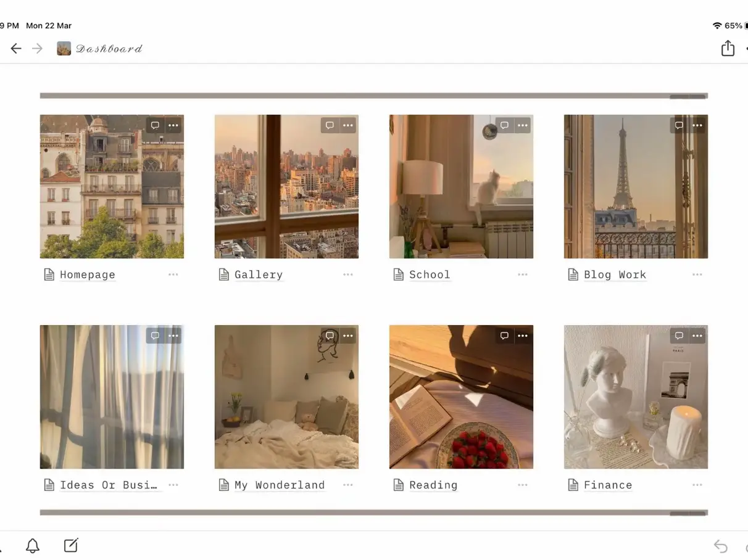Open notifications bell icon

33,546
